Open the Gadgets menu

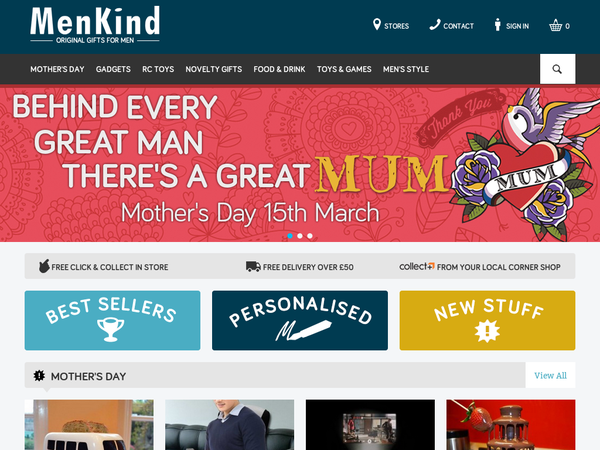click(x=113, y=69)
